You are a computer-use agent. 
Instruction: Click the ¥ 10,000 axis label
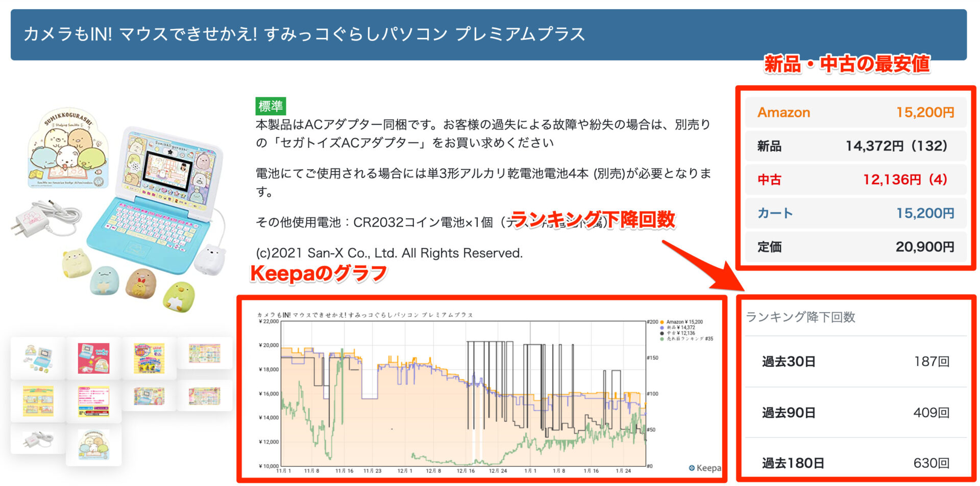coord(269,466)
